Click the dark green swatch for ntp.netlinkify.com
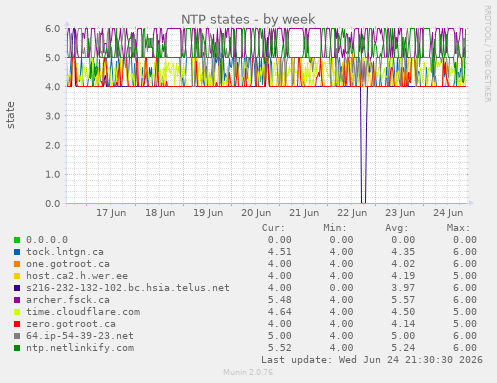 pyautogui.click(x=17, y=348)
